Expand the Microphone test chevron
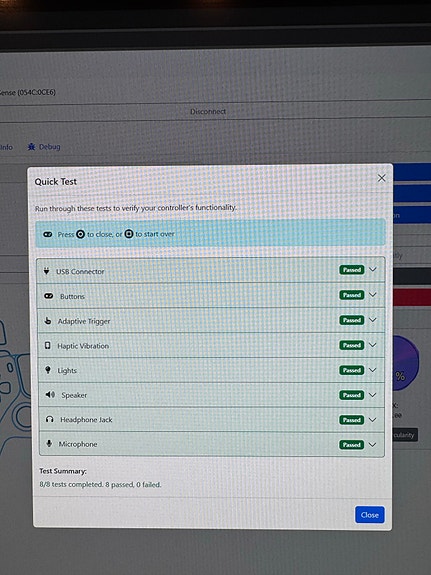431x575 pixels. (x=373, y=444)
